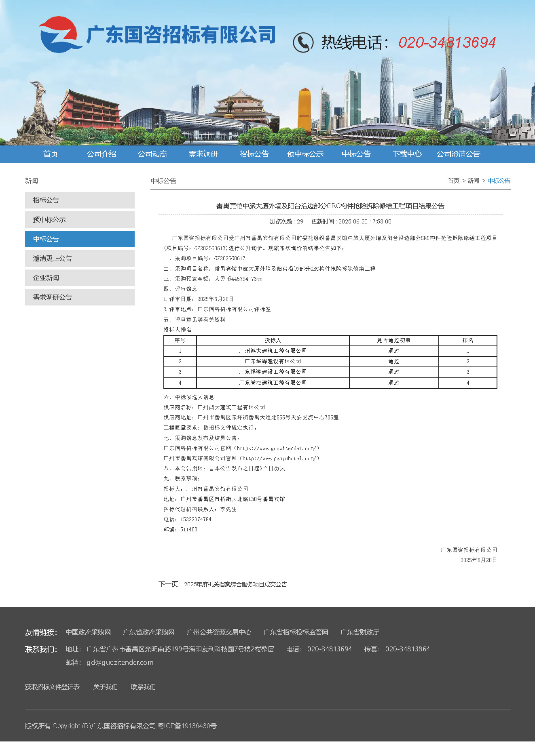Open the 获取招标文件登记表 footer link
The image size is (535, 756).
(52, 687)
